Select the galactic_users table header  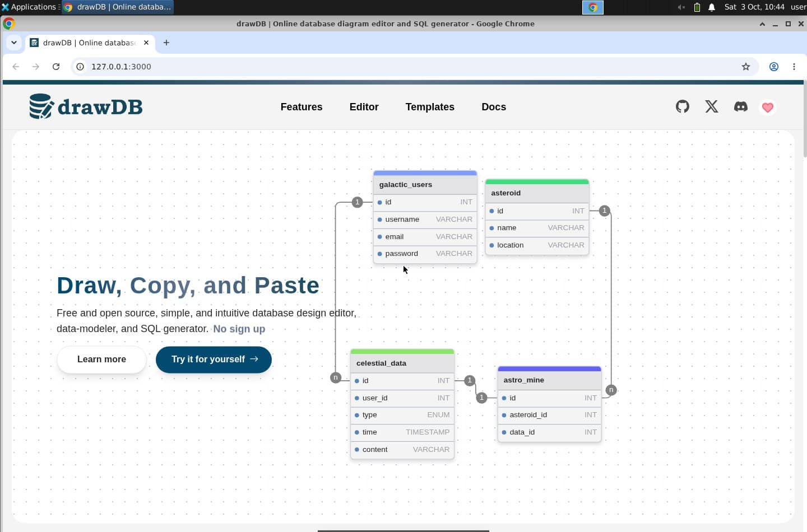click(x=425, y=184)
